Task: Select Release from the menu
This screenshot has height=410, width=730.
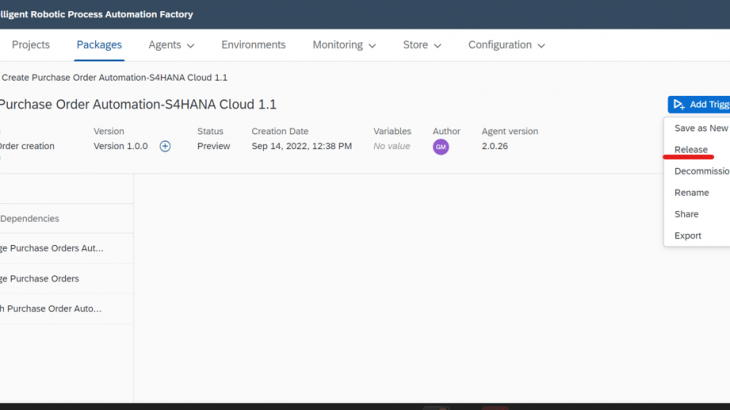Action: pyautogui.click(x=691, y=149)
